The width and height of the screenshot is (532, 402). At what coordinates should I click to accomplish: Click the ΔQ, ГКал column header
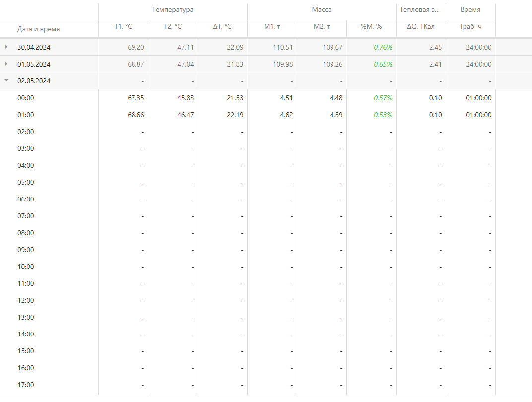point(421,27)
